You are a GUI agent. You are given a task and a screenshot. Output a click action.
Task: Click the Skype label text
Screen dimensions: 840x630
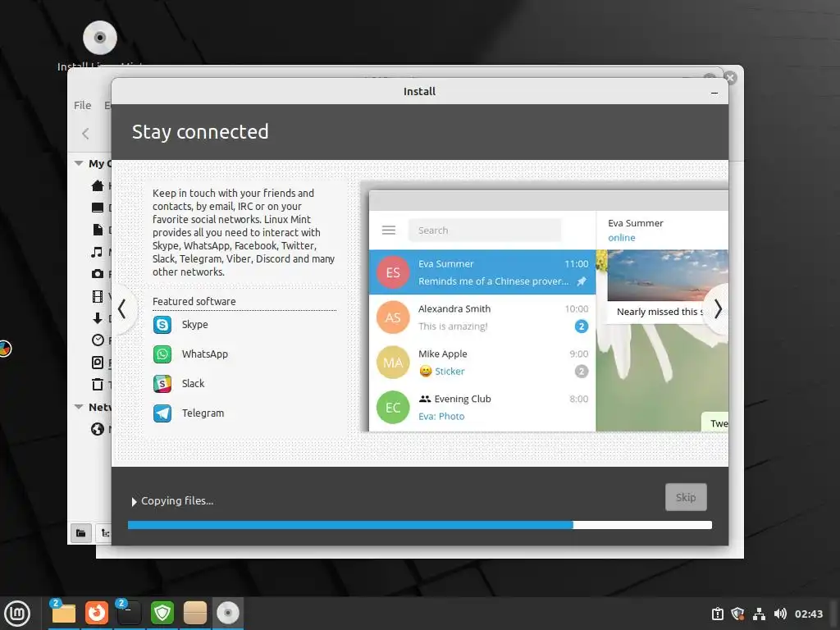195,325
